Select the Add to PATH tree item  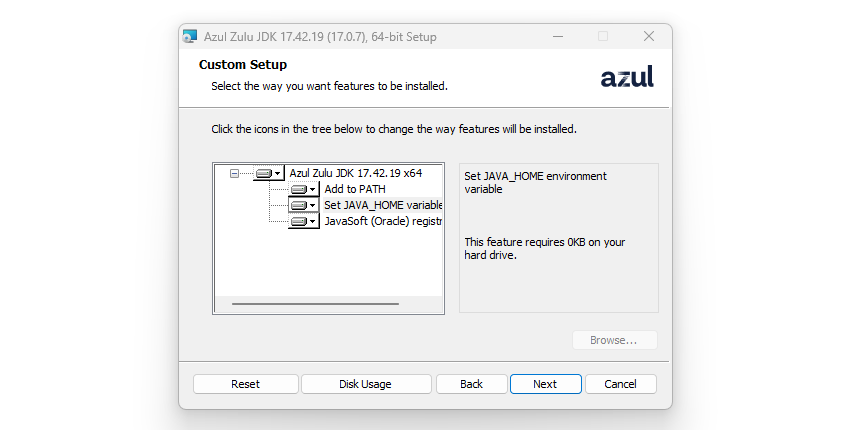[355, 189]
